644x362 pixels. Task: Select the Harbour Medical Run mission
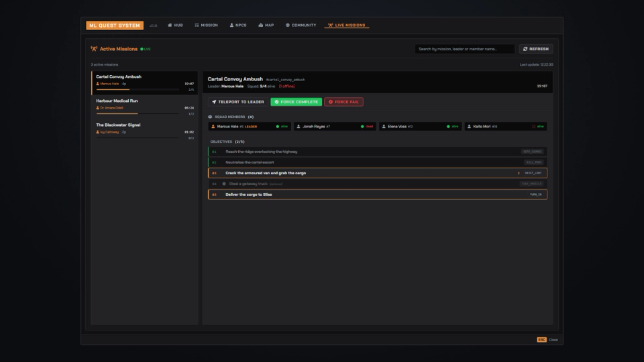(x=145, y=107)
